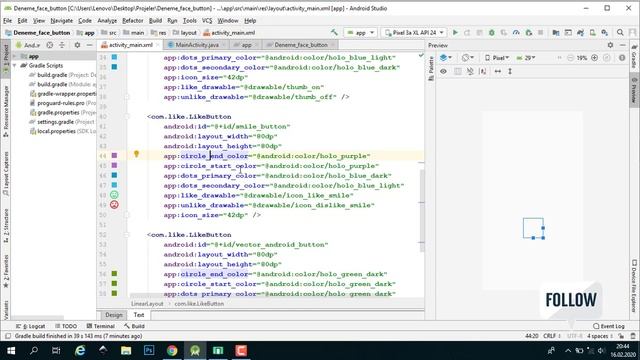This screenshot has height=360, width=640.
Task: Open the Pixel device dropdown in Preview
Action: pyautogui.click(x=497, y=58)
